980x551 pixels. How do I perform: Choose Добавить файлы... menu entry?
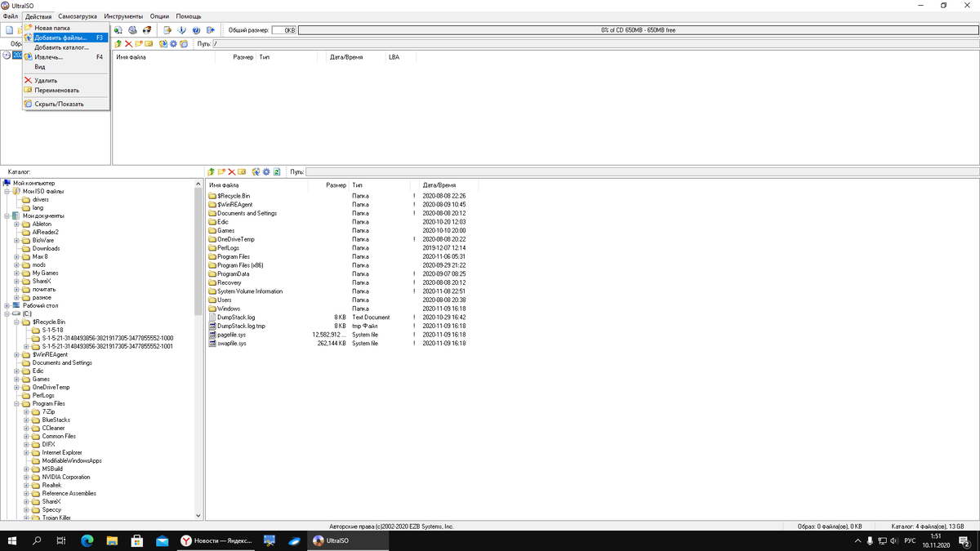(65, 38)
